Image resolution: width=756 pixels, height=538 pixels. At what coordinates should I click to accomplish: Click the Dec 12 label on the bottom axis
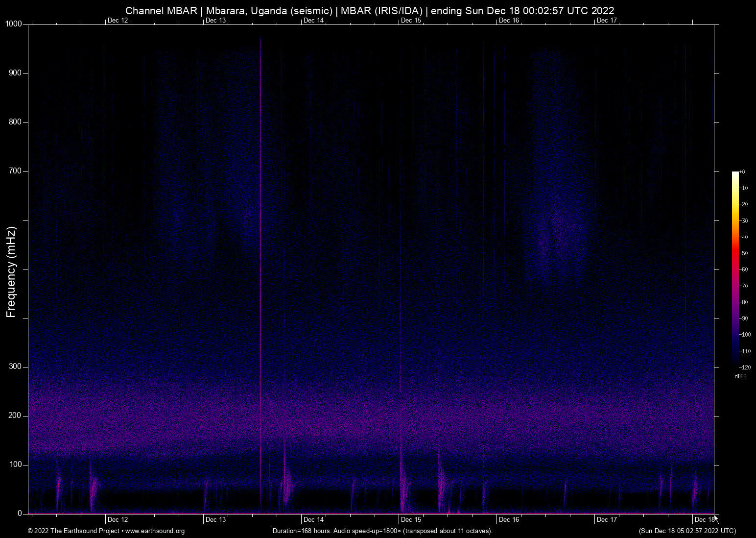118,519
